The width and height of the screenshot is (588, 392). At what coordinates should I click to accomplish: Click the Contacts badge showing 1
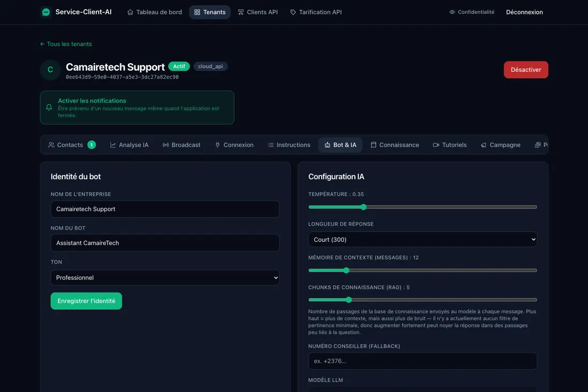click(x=91, y=145)
